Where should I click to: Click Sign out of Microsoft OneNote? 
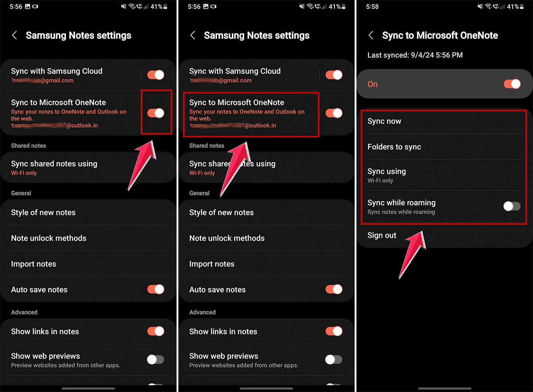[382, 235]
